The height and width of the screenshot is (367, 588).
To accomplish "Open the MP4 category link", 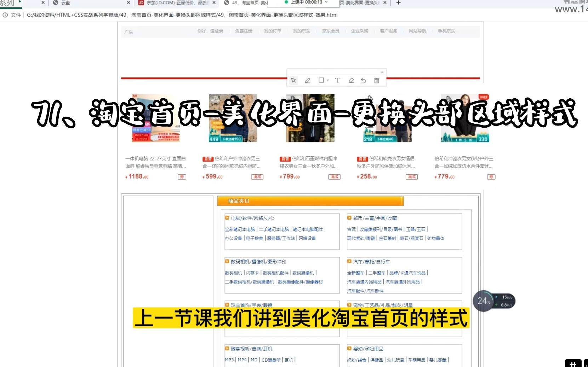I will 242,360.
